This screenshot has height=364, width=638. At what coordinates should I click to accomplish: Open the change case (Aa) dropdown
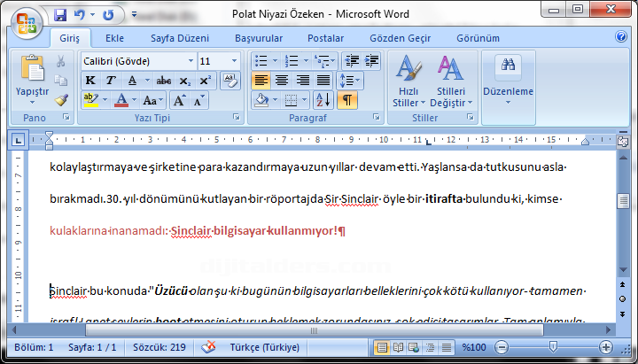point(152,100)
